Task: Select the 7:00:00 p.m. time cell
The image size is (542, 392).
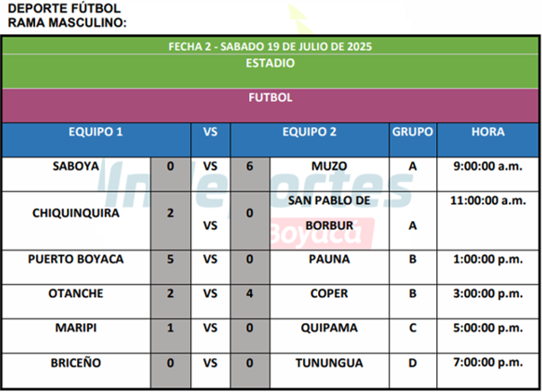Action: [x=487, y=371]
